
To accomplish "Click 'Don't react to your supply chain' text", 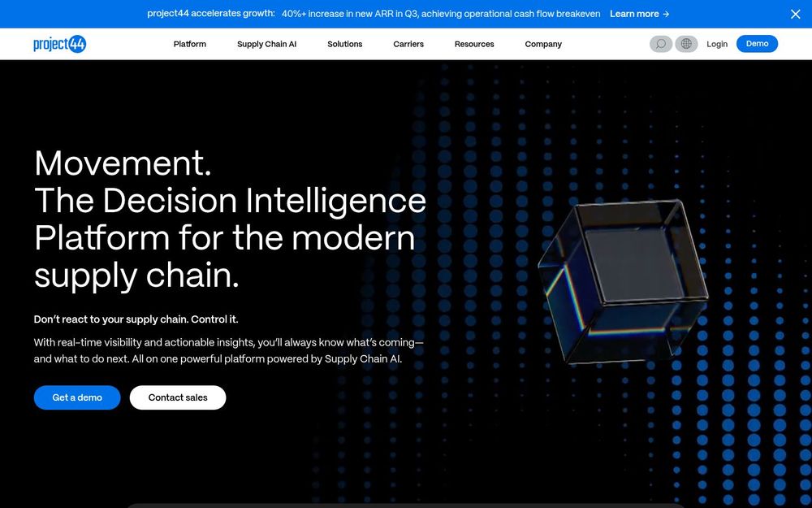I will (x=136, y=319).
